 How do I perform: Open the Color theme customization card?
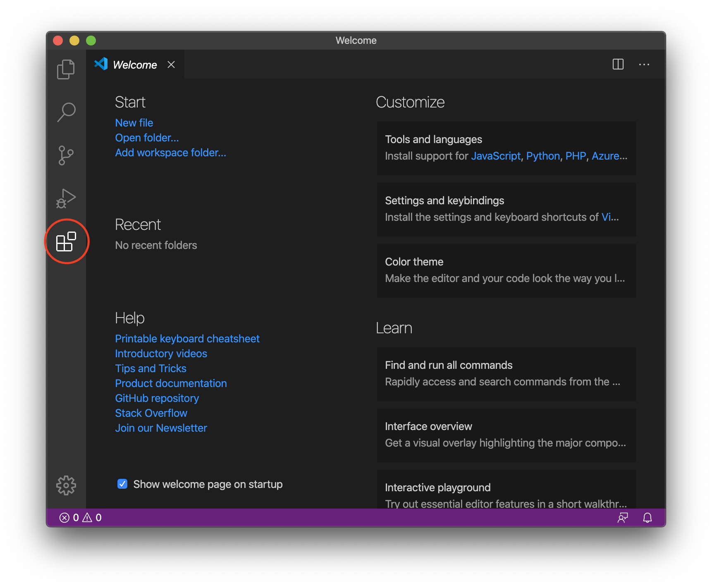506,270
